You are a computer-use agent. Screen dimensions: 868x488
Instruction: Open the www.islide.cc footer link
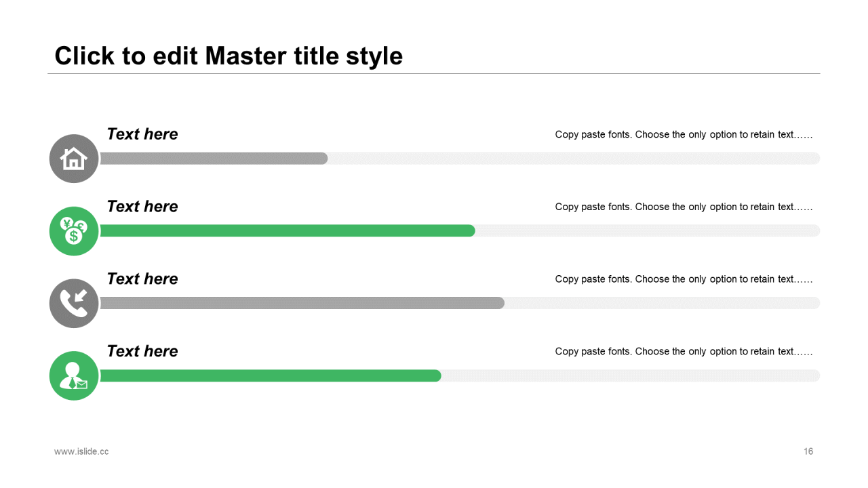tap(81, 451)
